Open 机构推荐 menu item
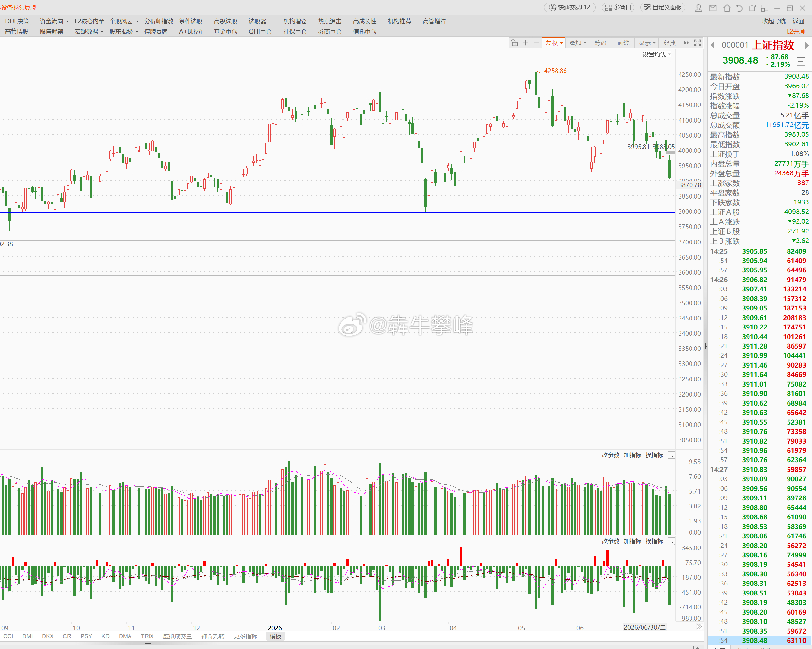This screenshot has height=649, width=812. tap(399, 21)
